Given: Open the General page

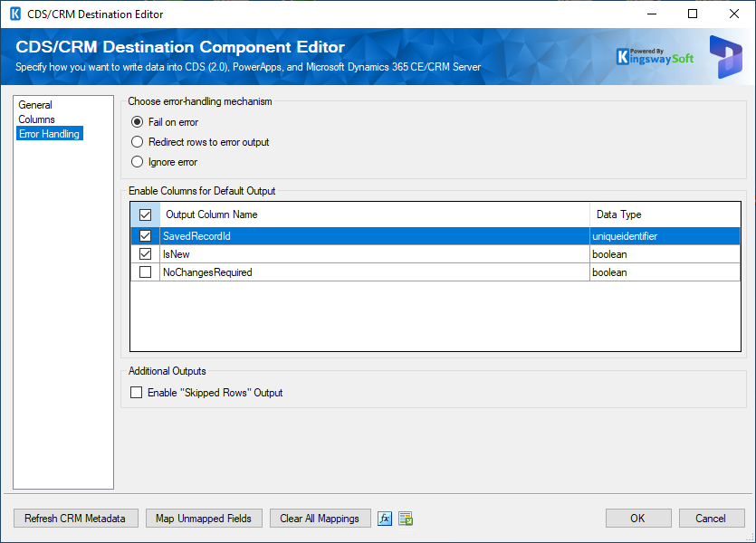Looking at the screenshot, I should (x=35, y=105).
